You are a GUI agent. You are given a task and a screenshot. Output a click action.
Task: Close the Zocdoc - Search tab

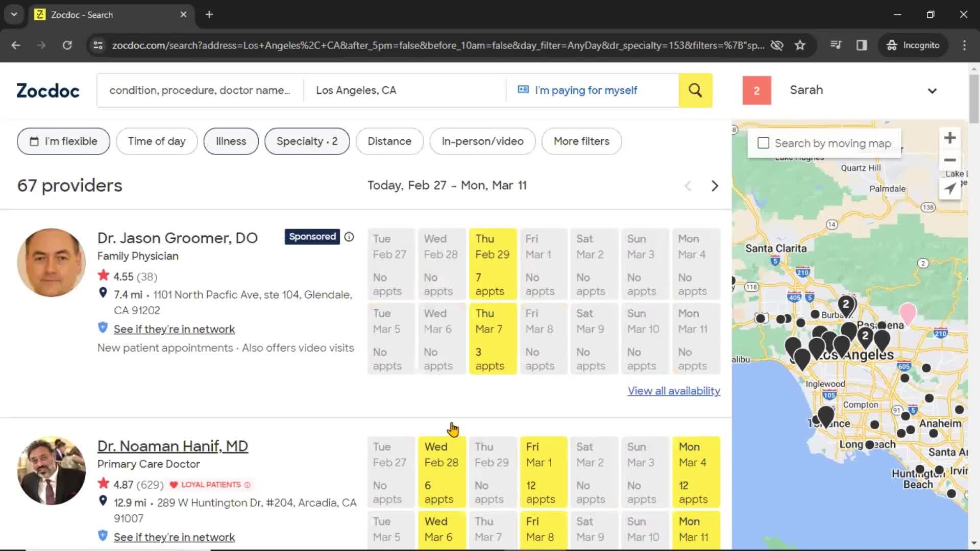pyautogui.click(x=183, y=14)
